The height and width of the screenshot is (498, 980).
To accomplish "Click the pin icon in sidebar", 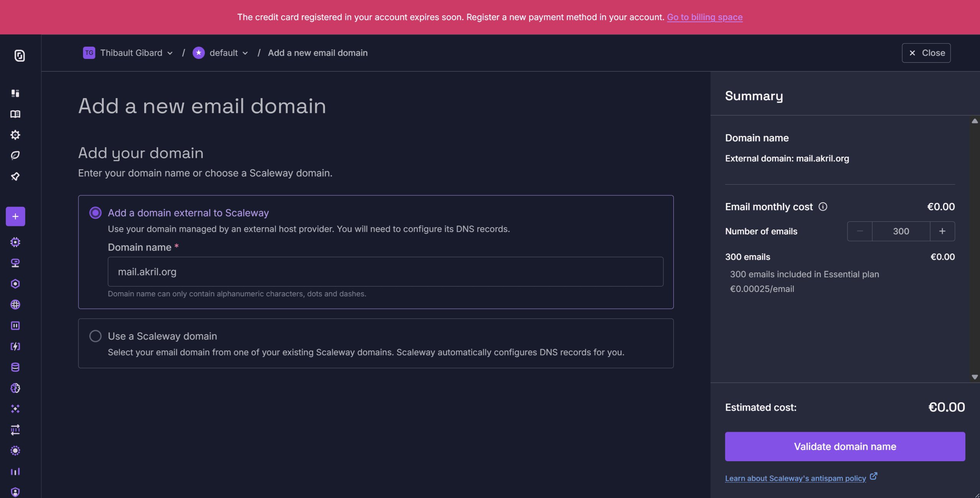I will [15, 176].
